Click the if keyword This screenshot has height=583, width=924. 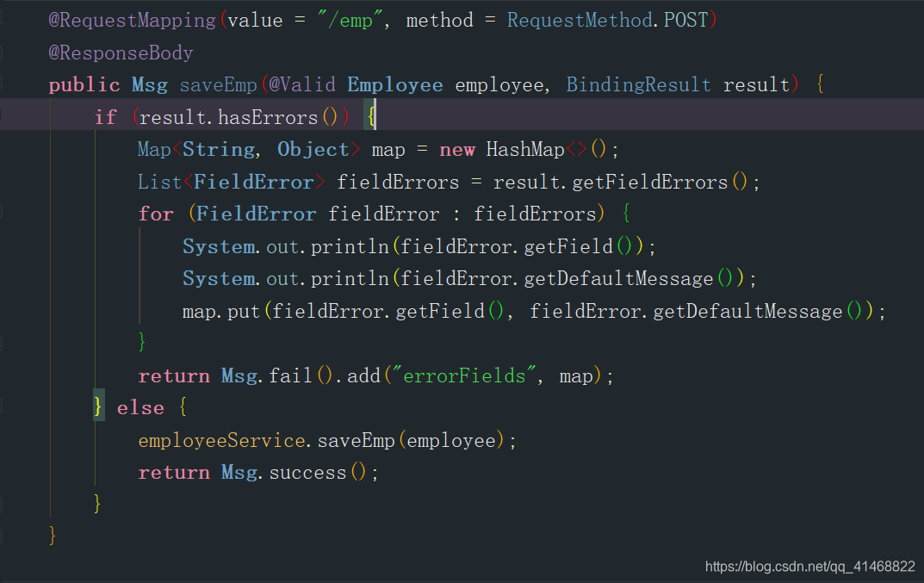coord(106,117)
